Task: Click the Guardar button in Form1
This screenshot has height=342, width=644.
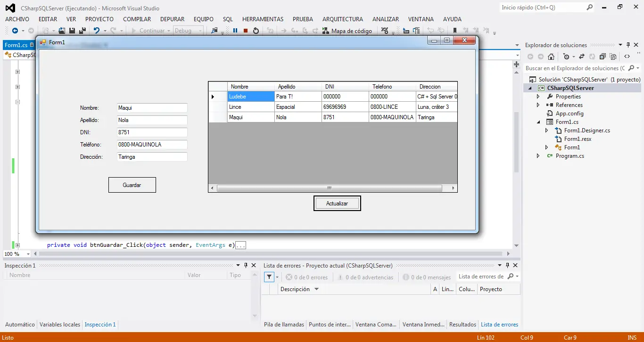Action: point(132,185)
